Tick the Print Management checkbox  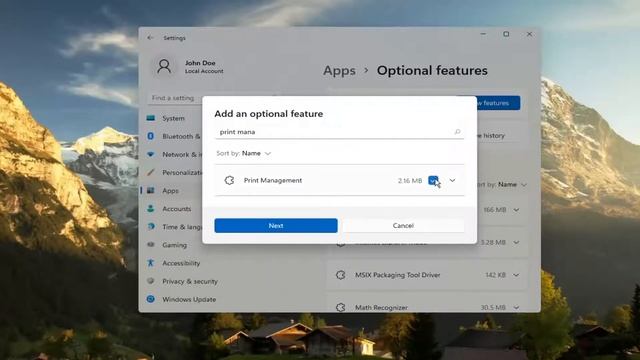433,180
